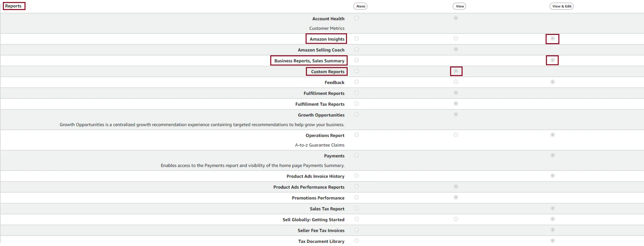The height and width of the screenshot is (246, 644).
Task: Click the Account Health label
Action: coord(328,19)
